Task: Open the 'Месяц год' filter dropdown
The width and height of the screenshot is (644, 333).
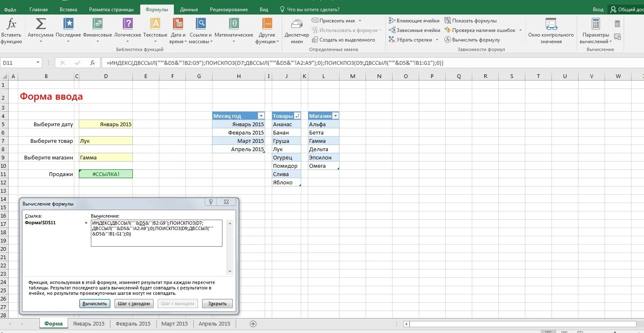Action: pyautogui.click(x=261, y=116)
